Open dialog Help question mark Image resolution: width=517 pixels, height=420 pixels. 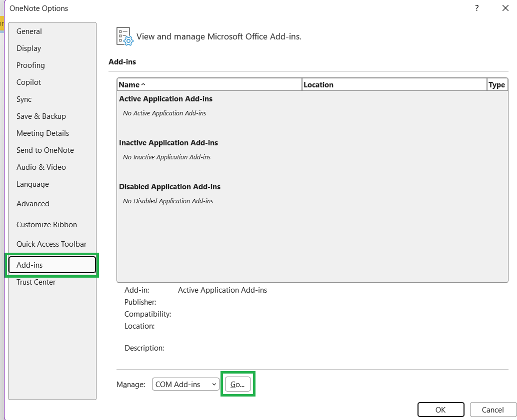tap(477, 8)
